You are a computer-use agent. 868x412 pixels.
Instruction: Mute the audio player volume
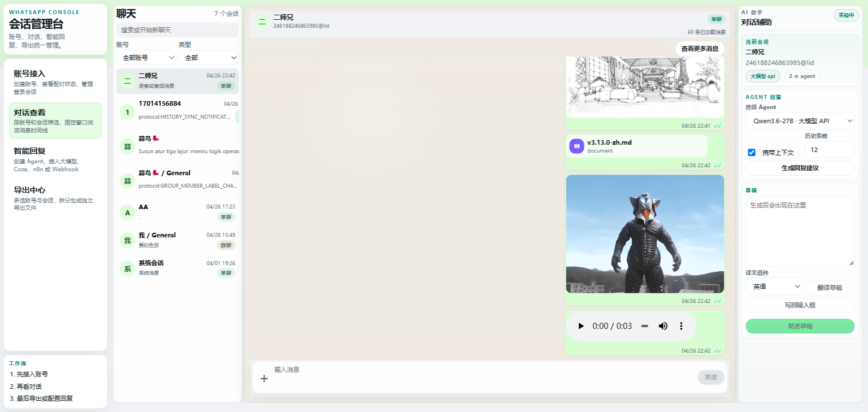point(663,326)
